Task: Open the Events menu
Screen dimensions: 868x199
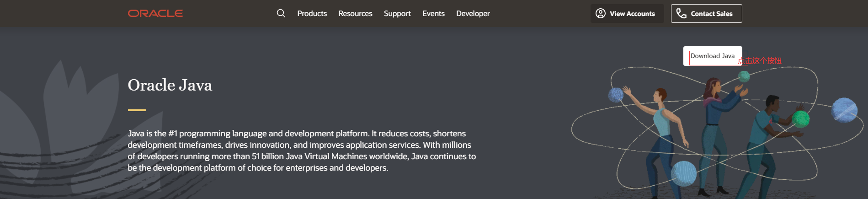Action: 433,14
